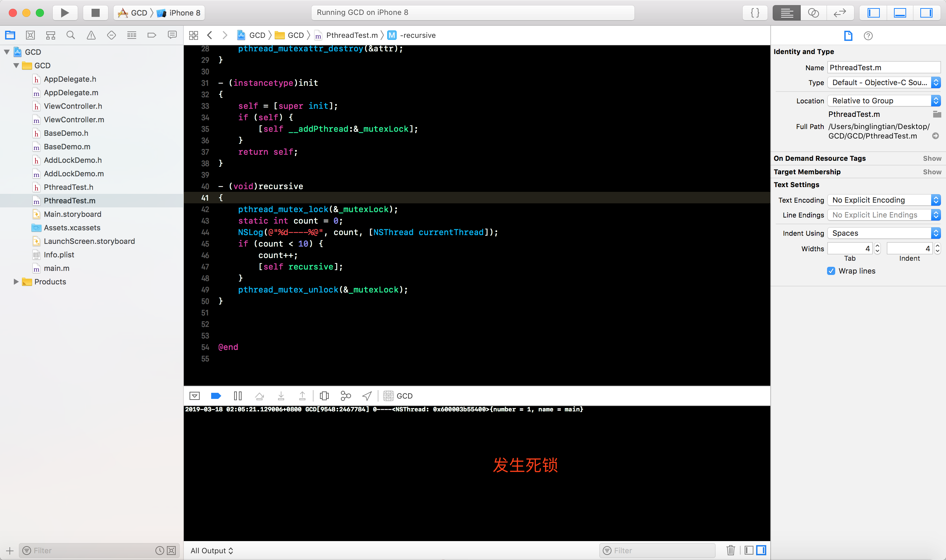The width and height of the screenshot is (946, 560).
Task: Open the Issue navigator
Action: click(x=91, y=35)
